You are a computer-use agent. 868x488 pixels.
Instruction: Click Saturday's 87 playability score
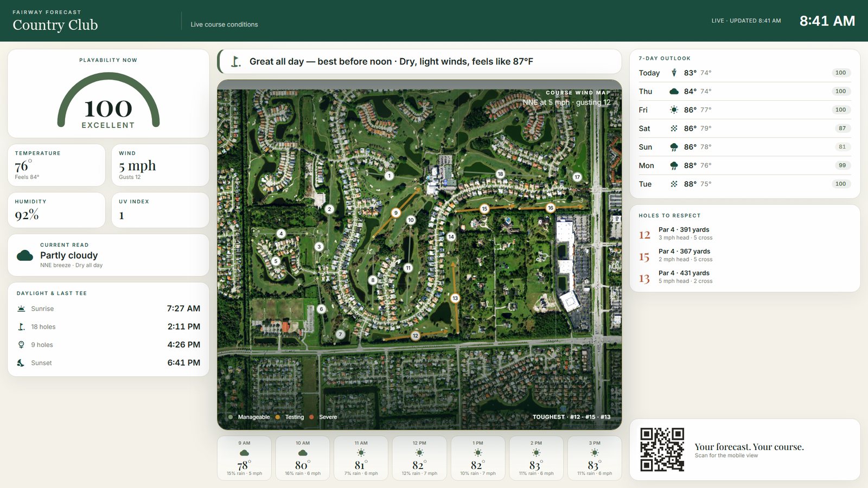(842, 129)
